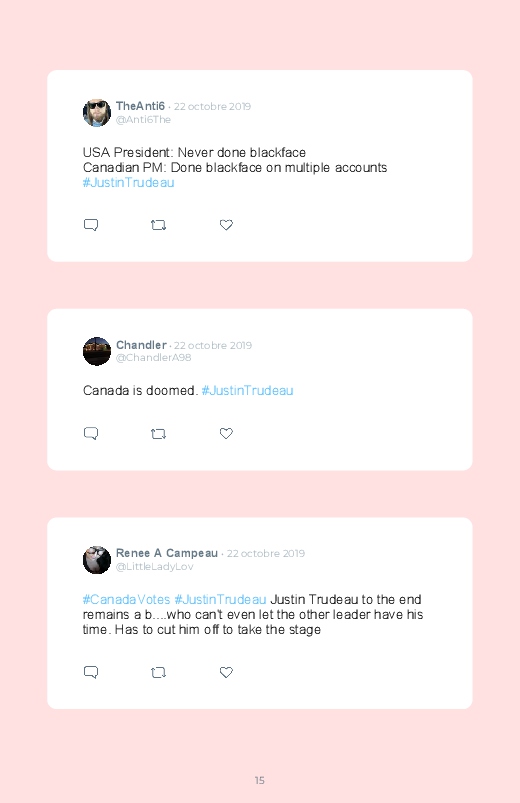Reply to Renee A Campeau's tweet

point(91,672)
